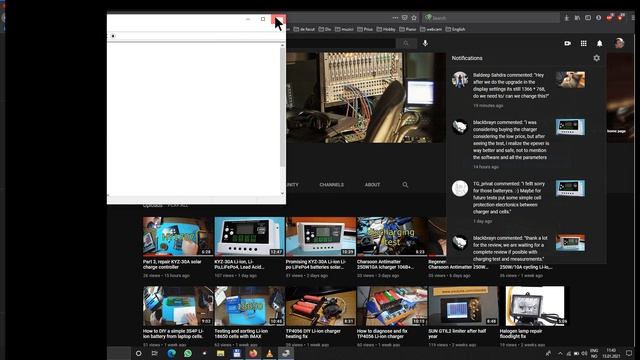The width and height of the screenshot is (640, 360).
Task: Open File Explorer from the taskbar
Action: [220, 353]
